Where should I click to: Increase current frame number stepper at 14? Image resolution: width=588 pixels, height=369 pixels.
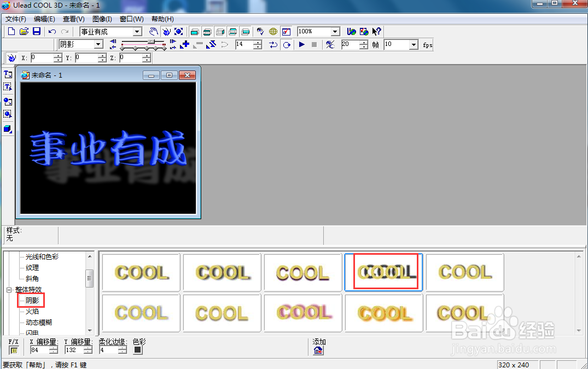tap(257, 42)
